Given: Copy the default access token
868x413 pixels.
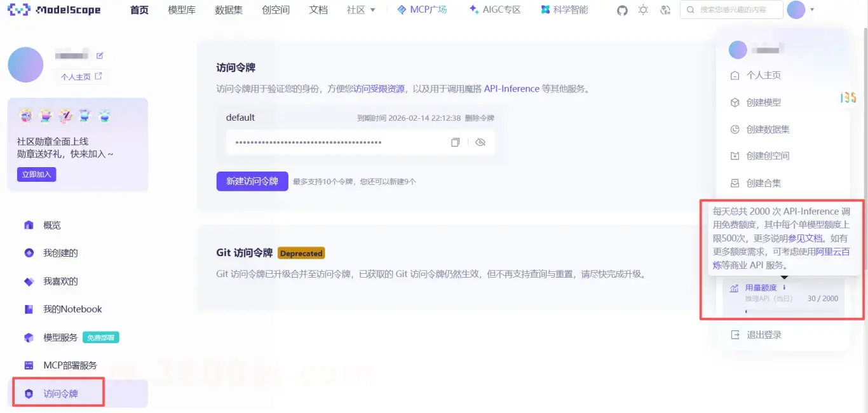Looking at the screenshot, I should click(455, 142).
